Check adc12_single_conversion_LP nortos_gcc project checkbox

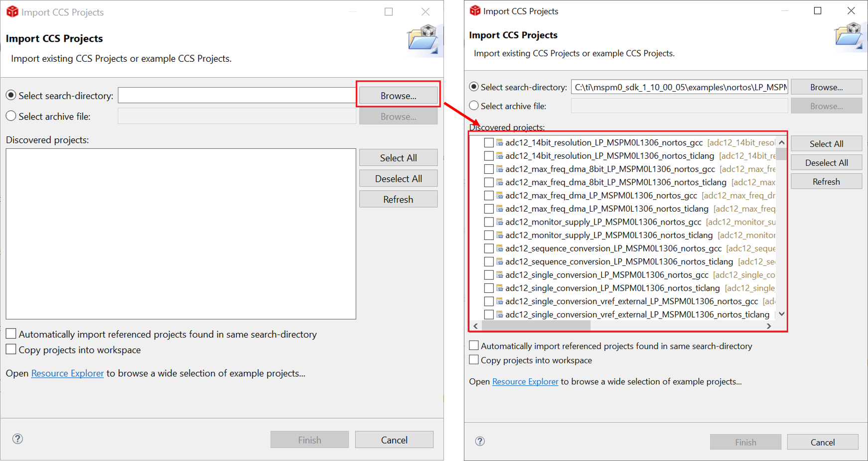click(489, 274)
